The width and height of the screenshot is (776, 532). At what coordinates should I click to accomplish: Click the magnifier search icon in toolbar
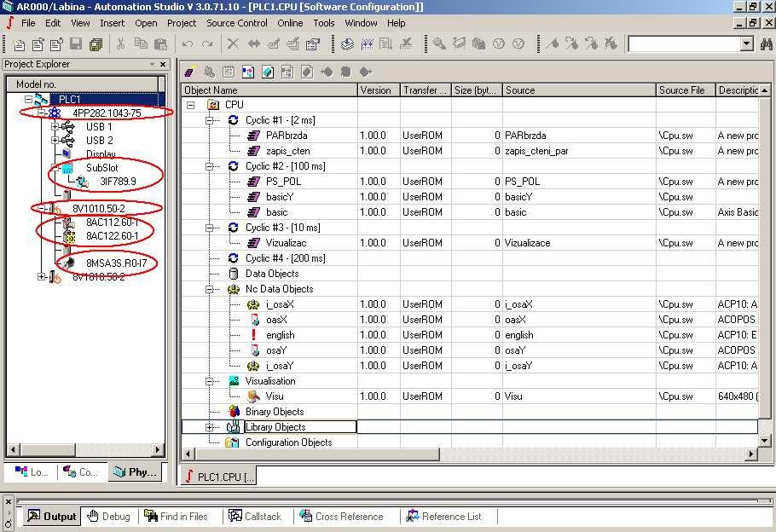coord(439,43)
